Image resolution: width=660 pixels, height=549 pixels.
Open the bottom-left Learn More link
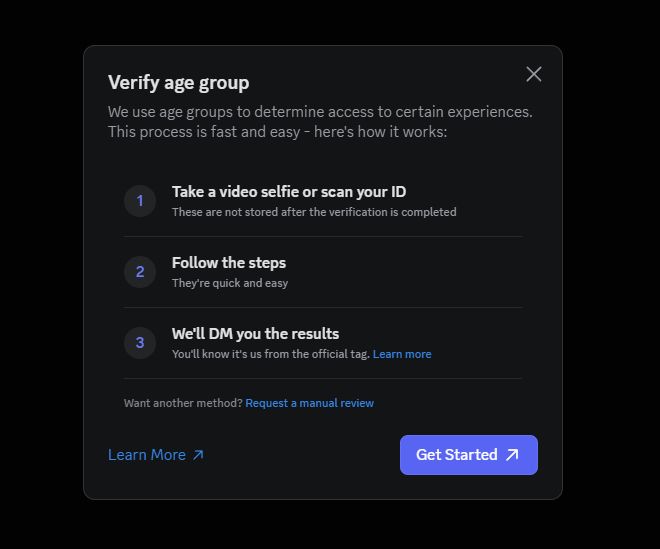pos(147,455)
